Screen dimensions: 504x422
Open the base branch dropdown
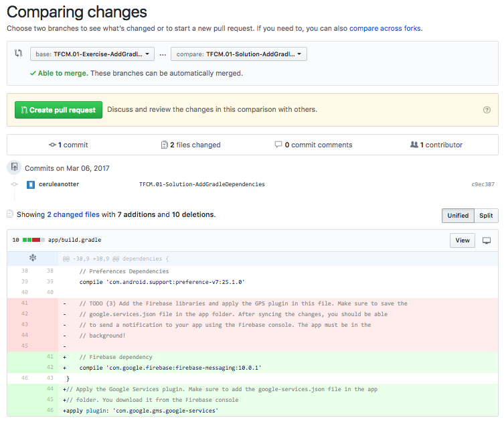(x=92, y=54)
